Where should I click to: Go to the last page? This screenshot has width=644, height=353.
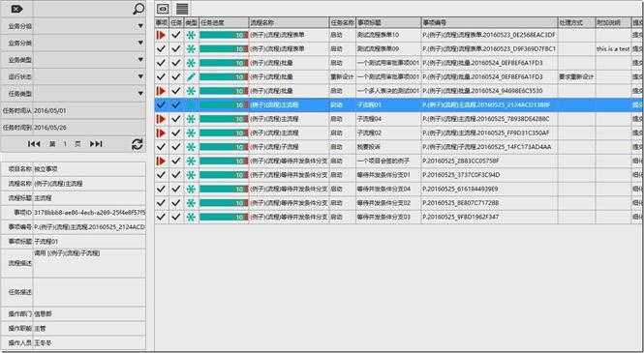(x=96, y=144)
